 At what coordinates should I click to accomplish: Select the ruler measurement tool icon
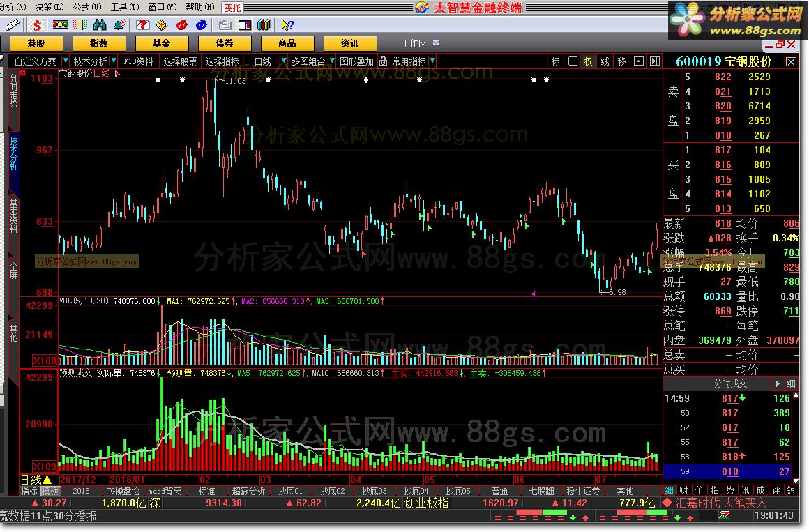pos(12,24)
